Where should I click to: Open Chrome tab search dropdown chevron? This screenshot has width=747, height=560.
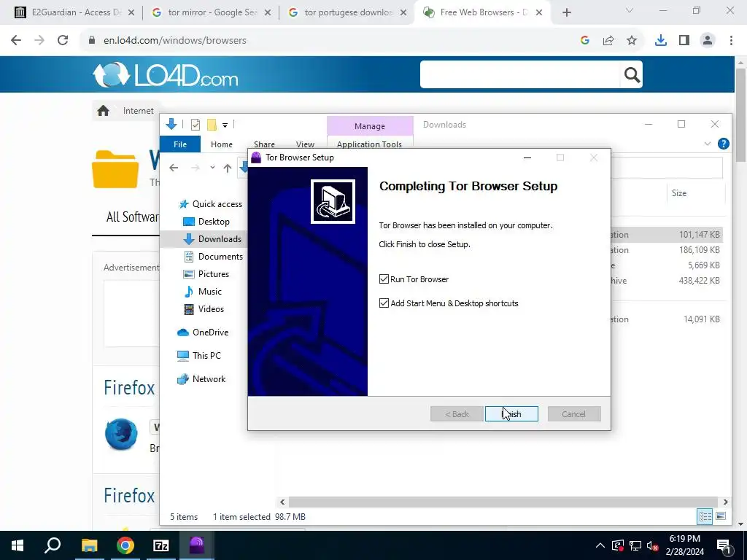coord(630,10)
